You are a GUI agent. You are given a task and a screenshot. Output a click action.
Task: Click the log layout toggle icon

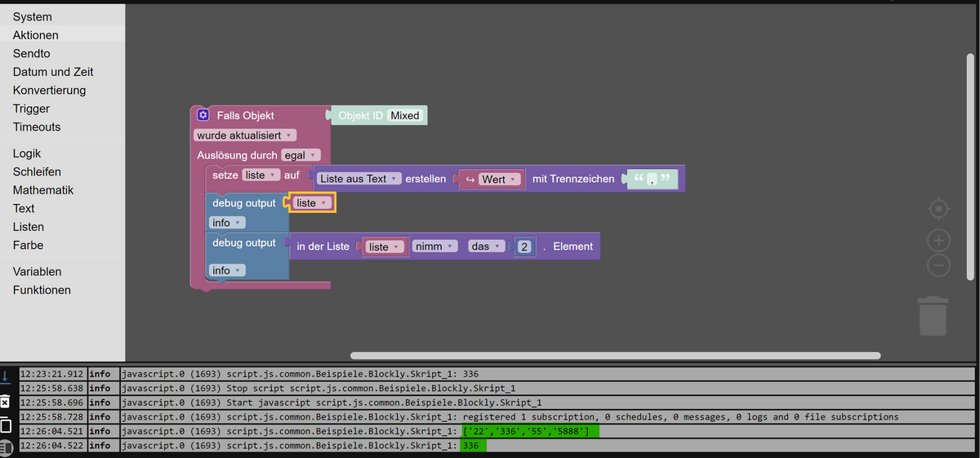[6, 447]
